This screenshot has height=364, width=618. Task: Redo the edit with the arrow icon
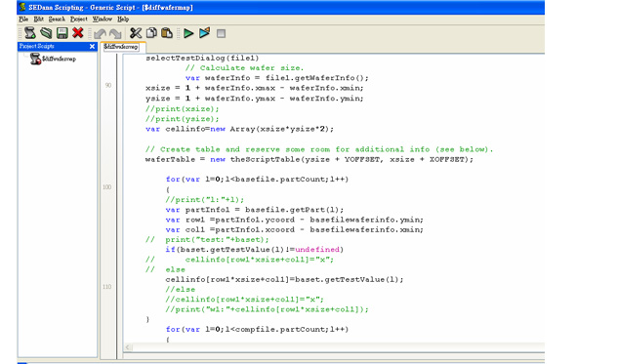coord(115,33)
